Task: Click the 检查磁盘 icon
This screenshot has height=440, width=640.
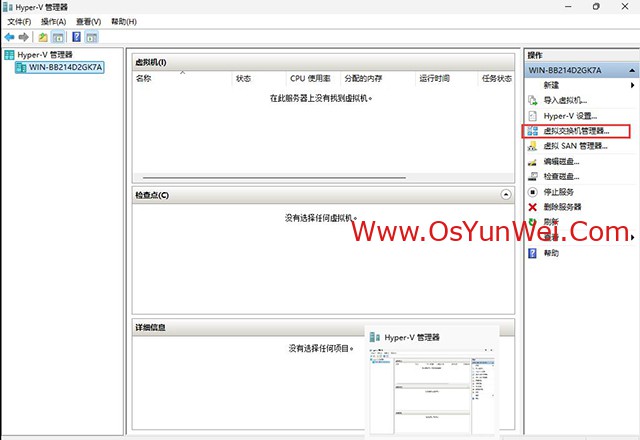Action: [x=533, y=177]
